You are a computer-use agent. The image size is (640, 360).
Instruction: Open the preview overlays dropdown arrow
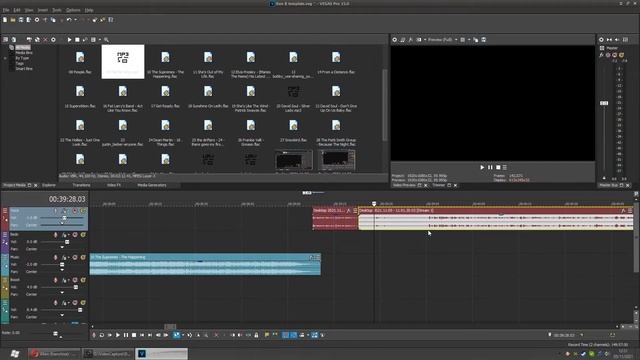(x=469, y=40)
